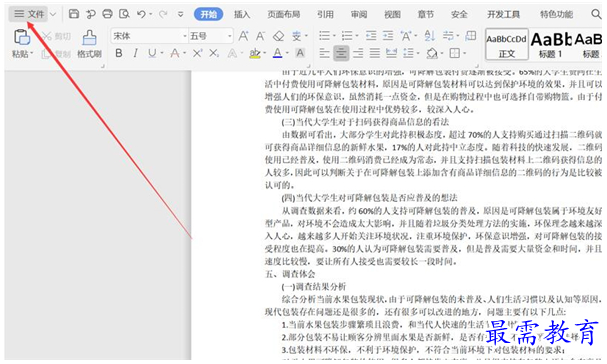The height and width of the screenshot is (364, 607).
Task: Click the Increase indent icon
Action: (x=388, y=36)
